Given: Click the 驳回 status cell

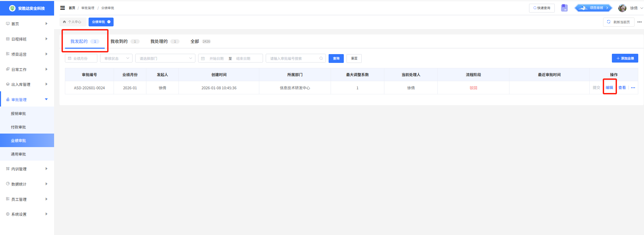Looking at the screenshot, I should coord(473,88).
